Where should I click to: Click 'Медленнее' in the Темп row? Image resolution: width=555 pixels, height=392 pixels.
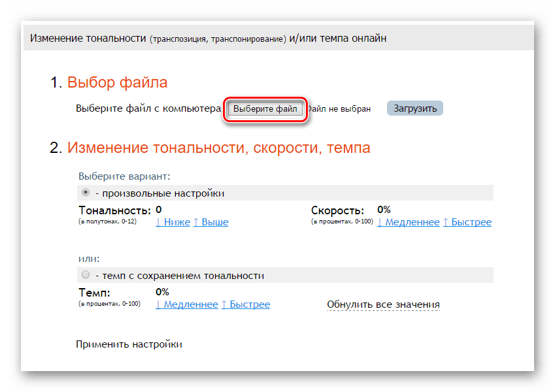(186, 304)
